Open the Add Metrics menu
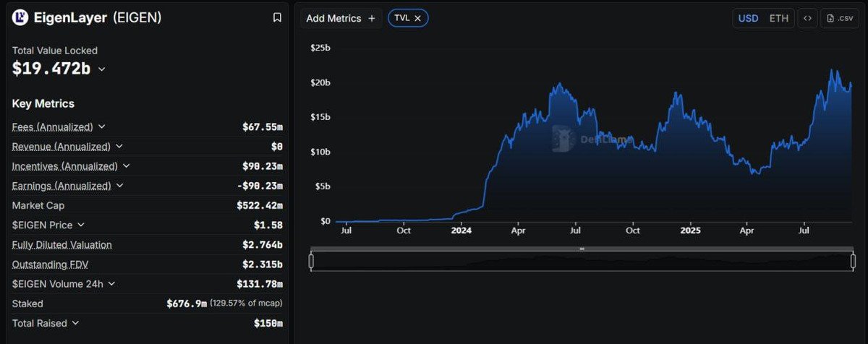This screenshot has height=344, width=868. pyautogui.click(x=341, y=18)
